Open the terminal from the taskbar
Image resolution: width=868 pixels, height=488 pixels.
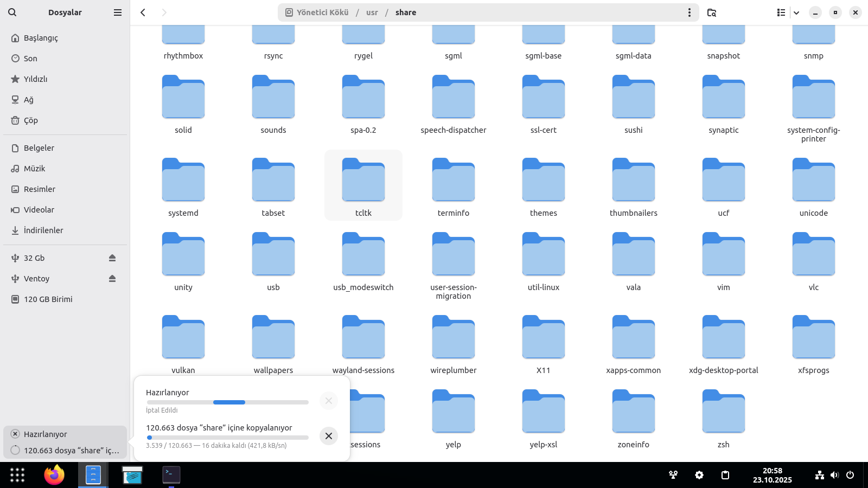click(x=171, y=475)
